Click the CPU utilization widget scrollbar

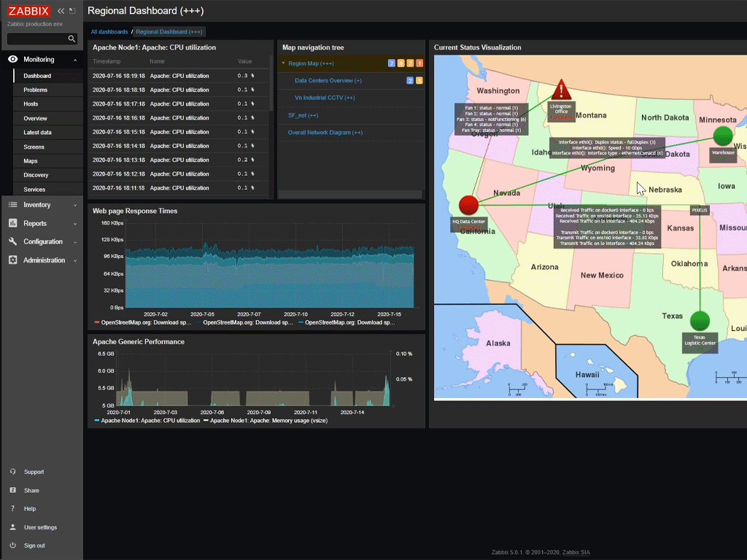point(271,83)
